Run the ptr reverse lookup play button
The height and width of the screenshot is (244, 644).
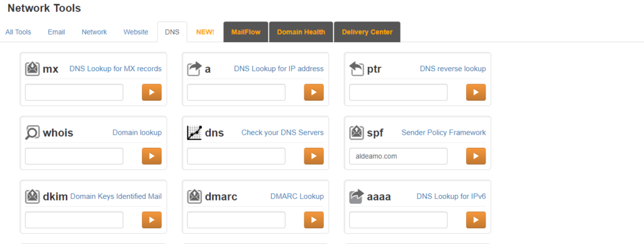pos(475,92)
